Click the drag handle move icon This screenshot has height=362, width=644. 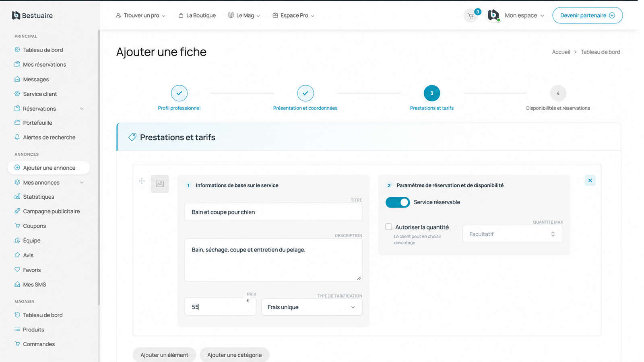[x=142, y=181]
